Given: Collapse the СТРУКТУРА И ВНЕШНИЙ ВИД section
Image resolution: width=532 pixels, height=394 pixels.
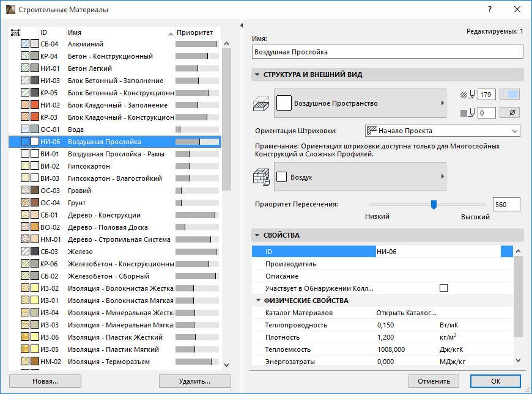Looking at the screenshot, I should click(x=257, y=75).
